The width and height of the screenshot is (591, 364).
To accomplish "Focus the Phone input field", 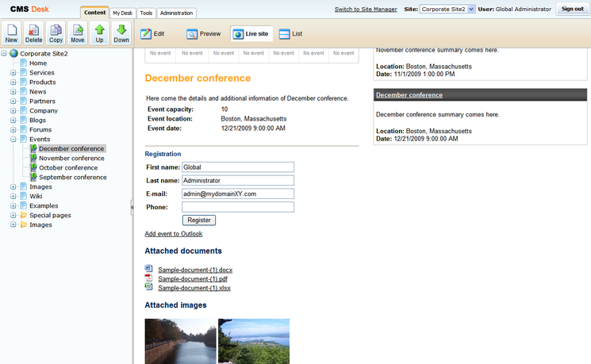I will (x=238, y=207).
